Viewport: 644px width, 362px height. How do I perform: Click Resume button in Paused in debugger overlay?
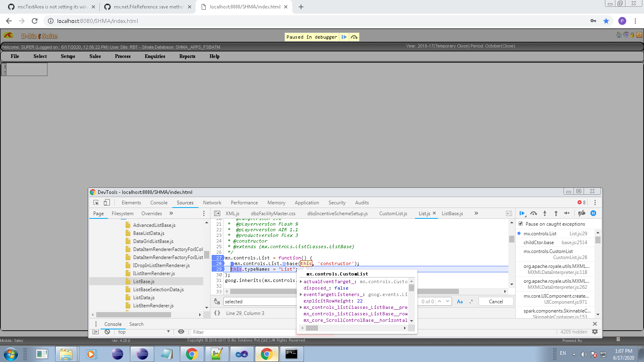coord(344,37)
